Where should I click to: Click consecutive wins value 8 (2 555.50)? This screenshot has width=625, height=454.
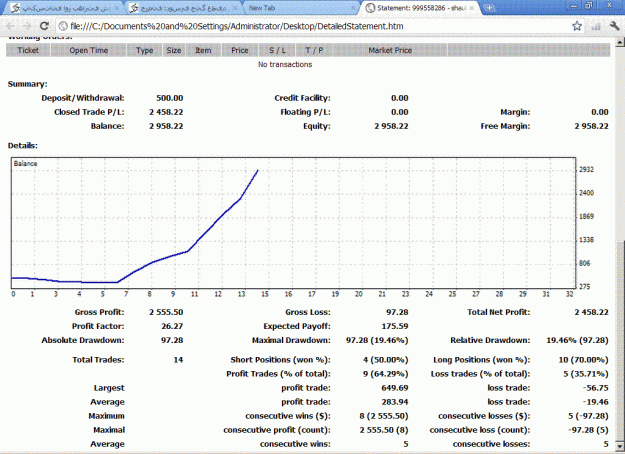point(383,416)
